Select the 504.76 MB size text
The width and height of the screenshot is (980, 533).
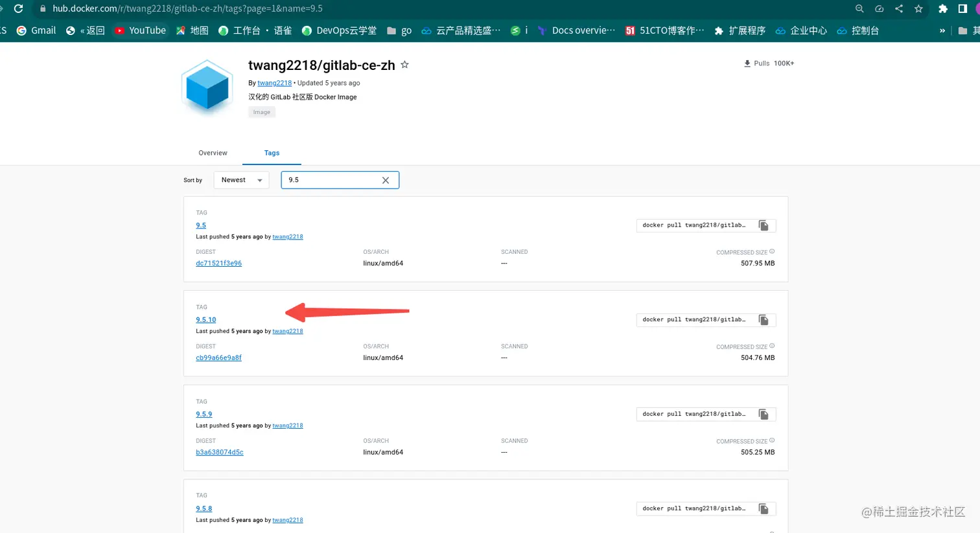(x=758, y=358)
